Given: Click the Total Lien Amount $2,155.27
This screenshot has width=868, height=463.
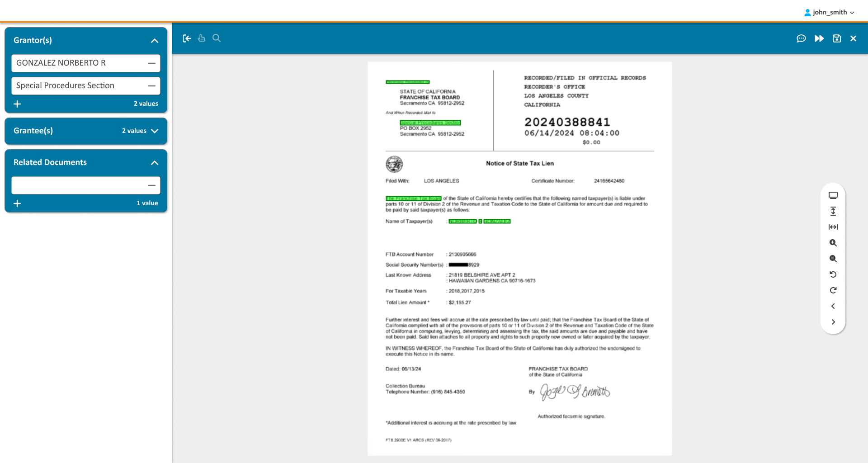Looking at the screenshot, I should pos(460,302).
